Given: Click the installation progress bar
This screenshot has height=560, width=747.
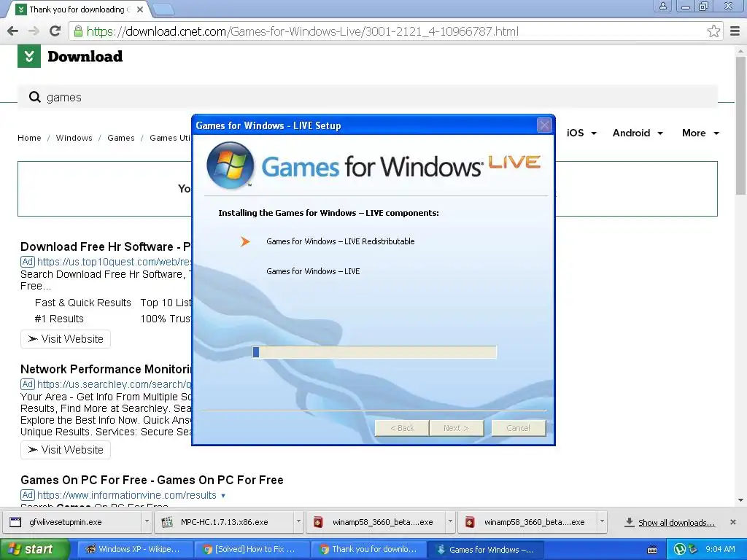Looking at the screenshot, I should (374, 352).
